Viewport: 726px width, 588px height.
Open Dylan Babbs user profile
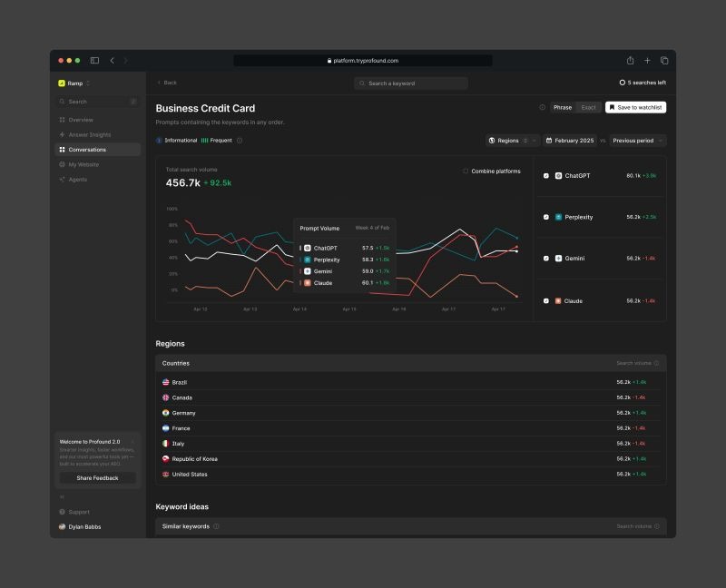[x=80, y=527]
